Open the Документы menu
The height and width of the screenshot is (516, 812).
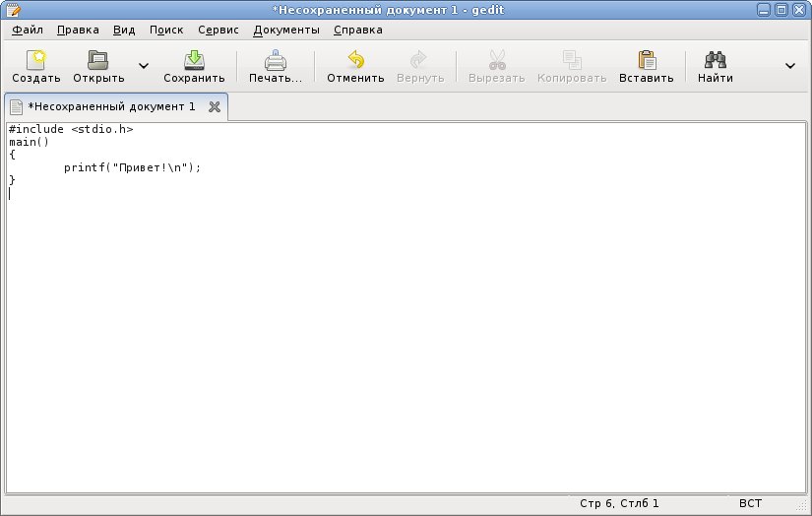(286, 31)
